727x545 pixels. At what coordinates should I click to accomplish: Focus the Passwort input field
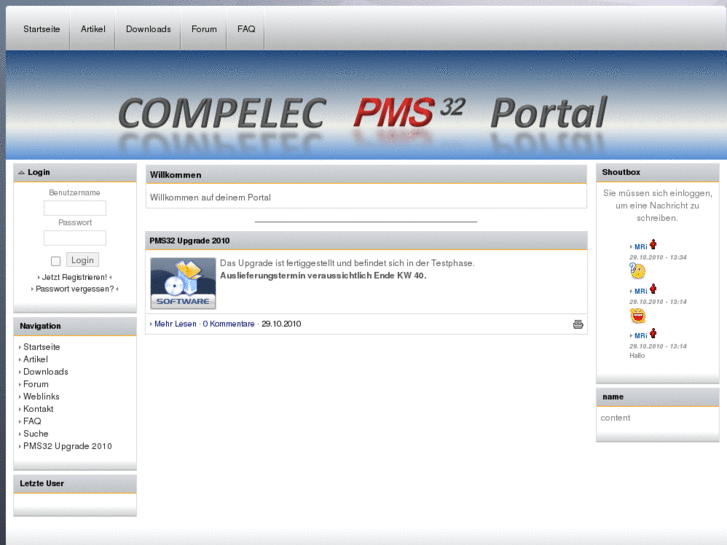tap(75, 238)
